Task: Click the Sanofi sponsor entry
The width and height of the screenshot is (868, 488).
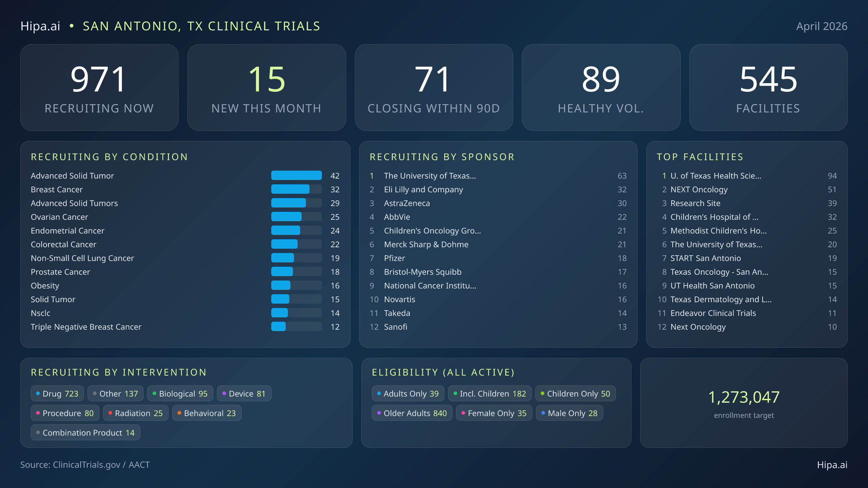Action: (498, 327)
